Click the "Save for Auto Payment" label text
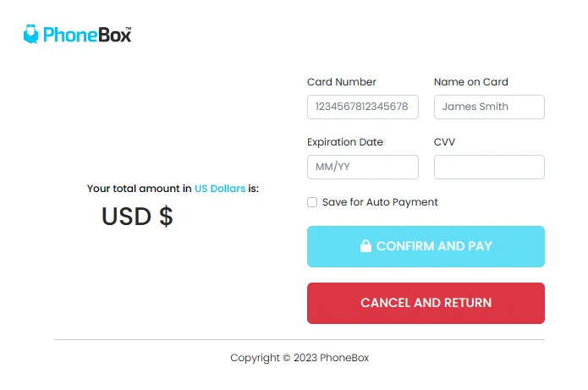The image size is (588, 390). point(380,202)
